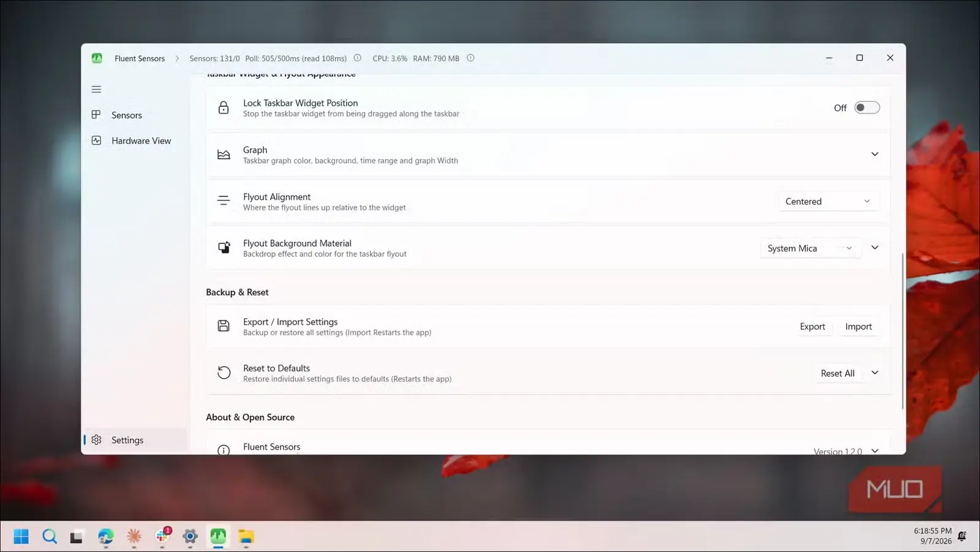Click the breadcrumb chevron after Fluent Sensors title
This screenshot has height=552, width=980.
tap(177, 59)
